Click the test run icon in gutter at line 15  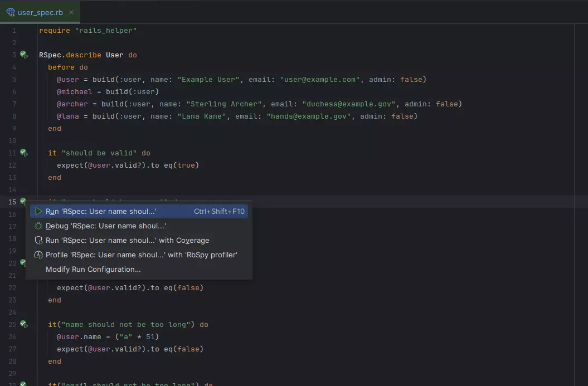23,201
